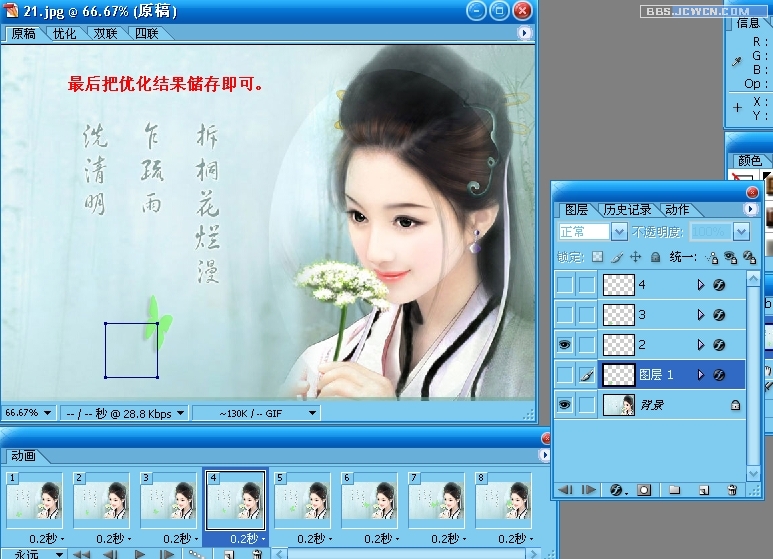Viewport: 773px width, 559px height.
Task: Click the unify layer visibility icon
Action: coord(731,257)
